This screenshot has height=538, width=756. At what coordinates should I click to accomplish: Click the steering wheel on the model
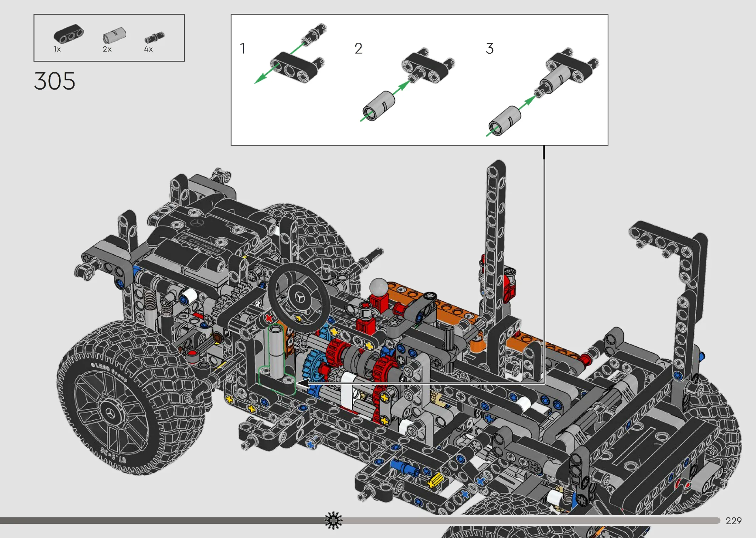click(x=299, y=297)
